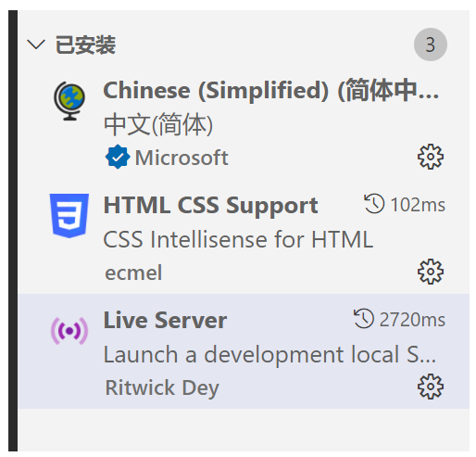Click the Microsoft verified publisher badge
476x457 pixels.
(118, 157)
